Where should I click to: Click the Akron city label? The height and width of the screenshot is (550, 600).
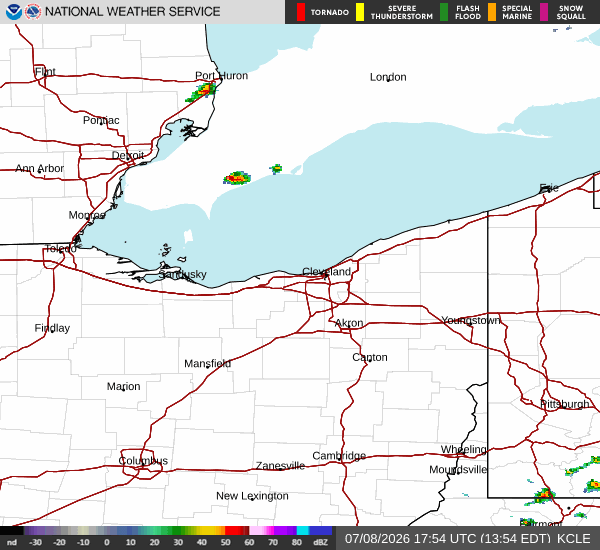coord(349,323)
